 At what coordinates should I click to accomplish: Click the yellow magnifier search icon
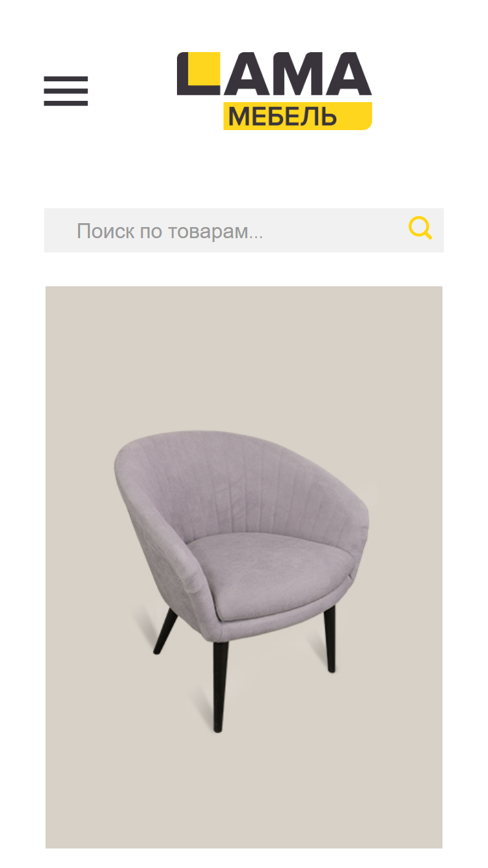point(420,228)
